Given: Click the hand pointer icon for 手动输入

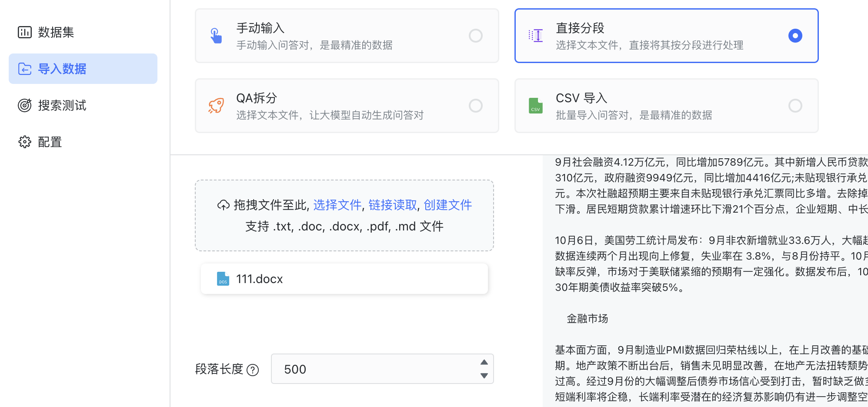Looking at the screenshot, I should pyautogui.click(x=216, y=36).
